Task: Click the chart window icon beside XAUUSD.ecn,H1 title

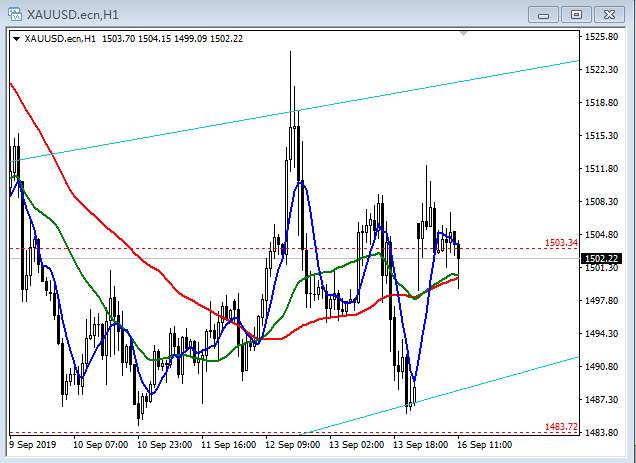Action: tap(15, 14)
